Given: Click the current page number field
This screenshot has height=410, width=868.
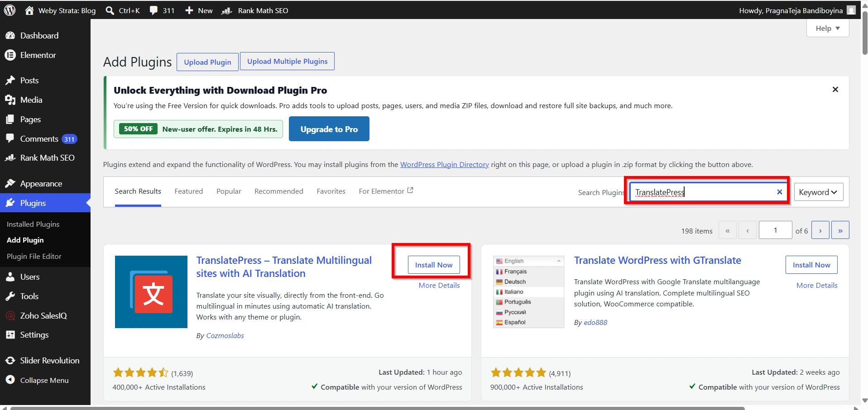Looking at the screenshot, I should [x=776, y=230].
